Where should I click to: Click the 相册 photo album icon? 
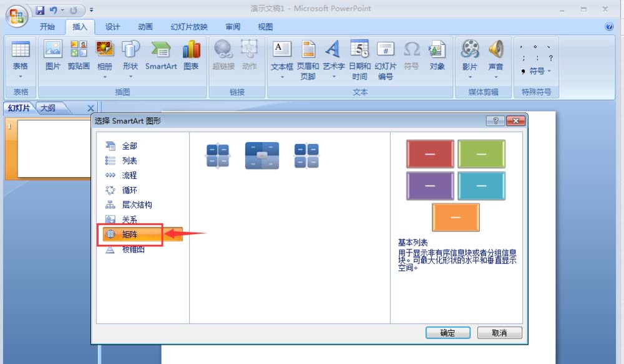tap(105, 50)
